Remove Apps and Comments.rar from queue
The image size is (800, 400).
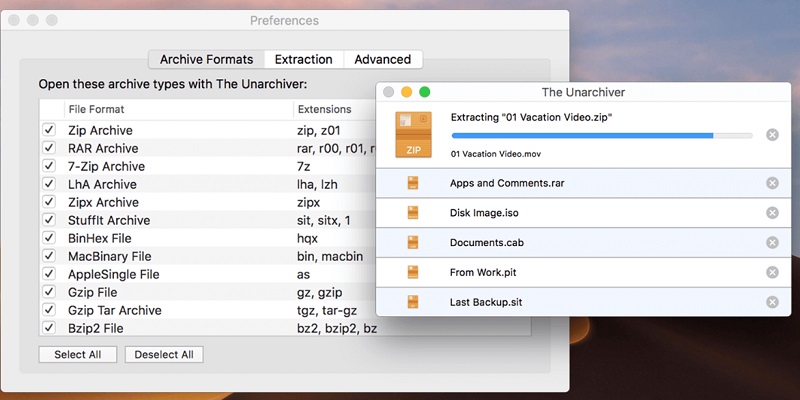pos(772,183)
